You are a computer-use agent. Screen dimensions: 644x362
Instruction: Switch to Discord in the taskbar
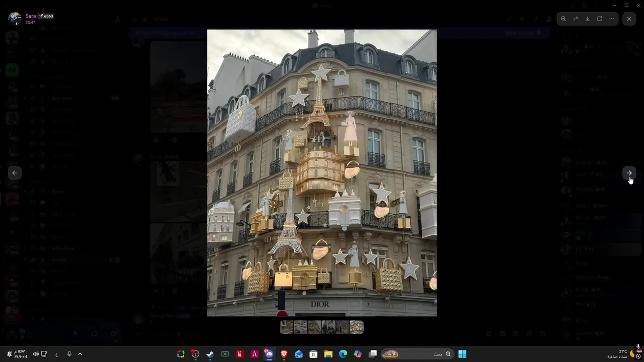[x=269, y=354]
